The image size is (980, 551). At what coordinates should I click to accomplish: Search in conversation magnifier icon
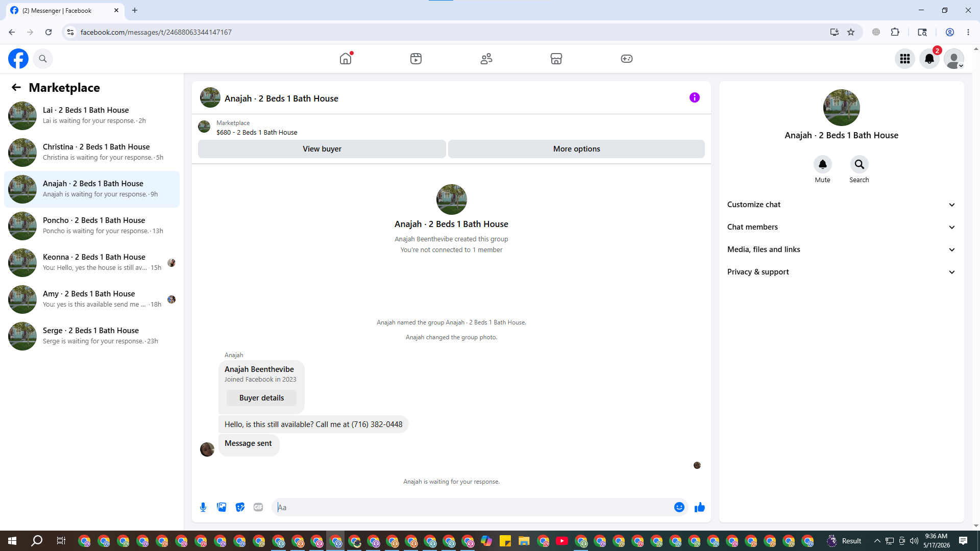(x=860, y=164)
